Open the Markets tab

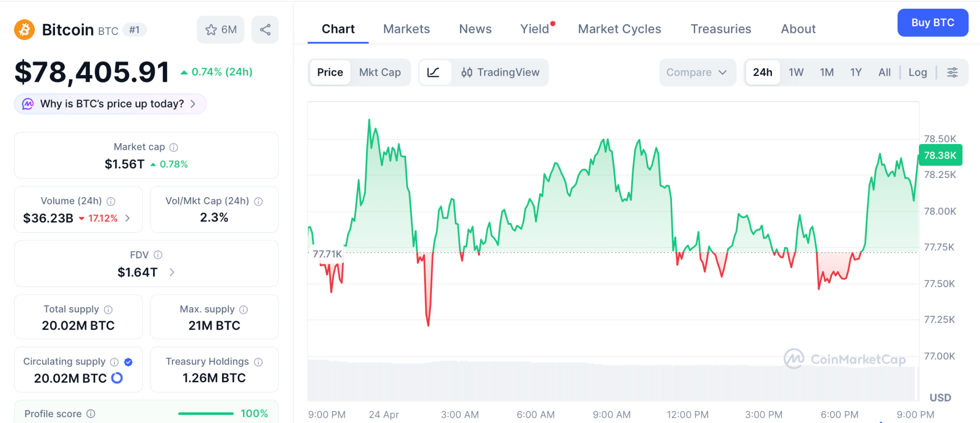pos(406,29)
